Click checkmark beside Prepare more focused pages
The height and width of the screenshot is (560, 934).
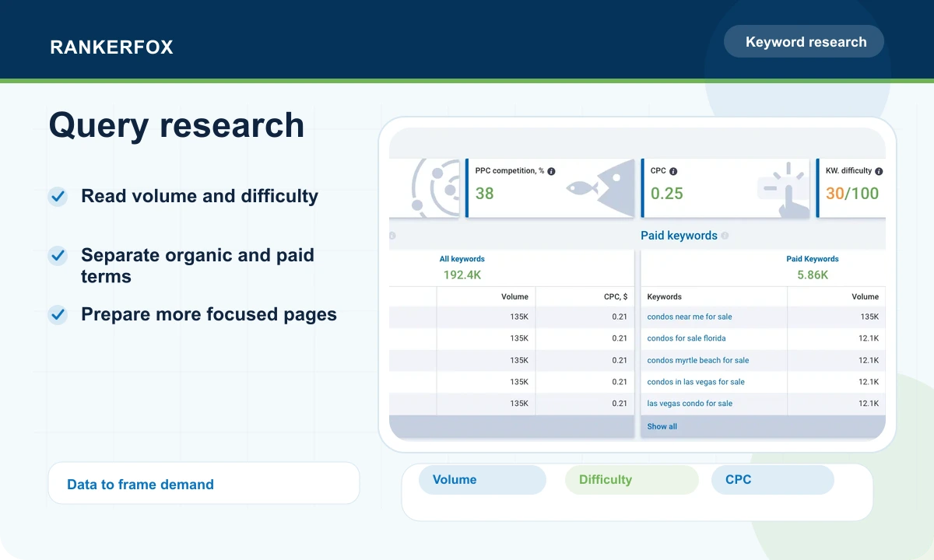coord(58,314)
